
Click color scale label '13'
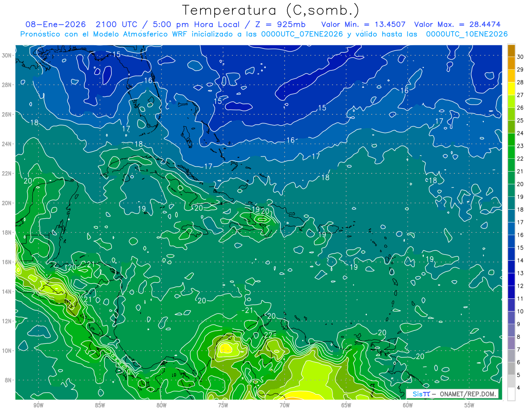520,273
